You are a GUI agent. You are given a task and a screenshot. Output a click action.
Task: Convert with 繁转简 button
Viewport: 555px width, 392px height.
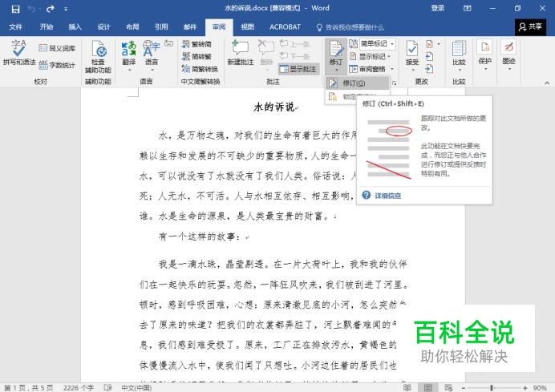pyautogui.click(x=196, y=44)
